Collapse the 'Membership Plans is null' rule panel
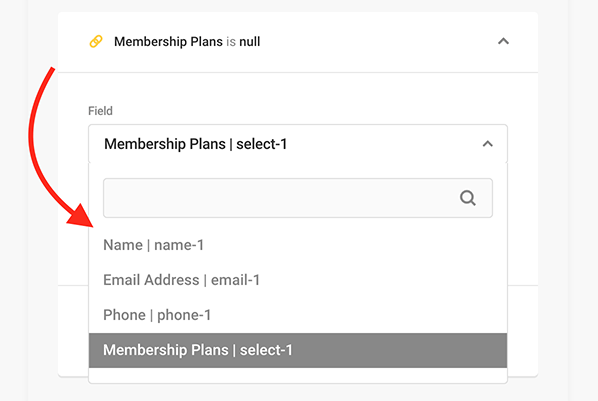 pyautogui.click(x=503, y=41)
